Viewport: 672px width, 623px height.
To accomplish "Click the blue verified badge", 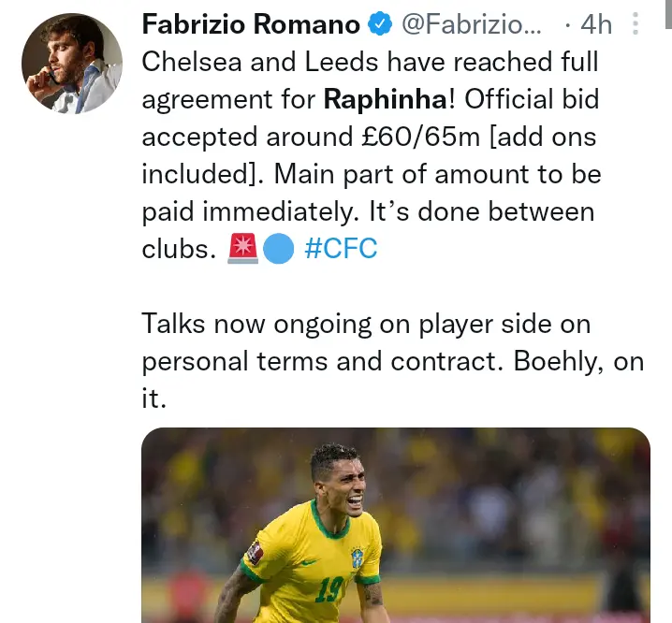I will pyautogui.click(x=380, y=25).
